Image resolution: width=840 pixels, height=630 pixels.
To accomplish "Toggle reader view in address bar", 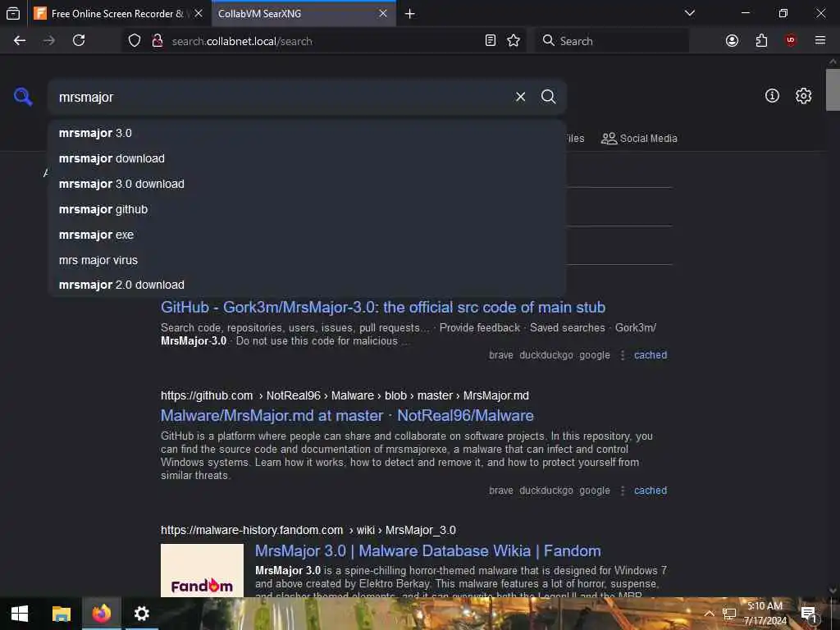I will pyautogui.click(x=491, y=41).
